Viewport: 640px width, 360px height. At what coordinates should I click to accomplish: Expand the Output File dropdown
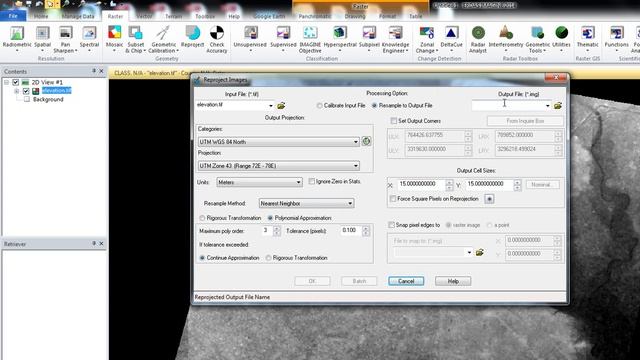[547, 106]
